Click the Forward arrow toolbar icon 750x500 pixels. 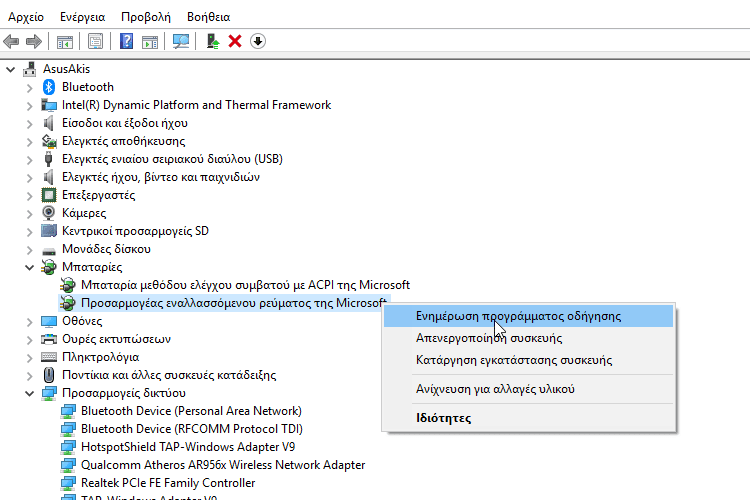[33, 42]
